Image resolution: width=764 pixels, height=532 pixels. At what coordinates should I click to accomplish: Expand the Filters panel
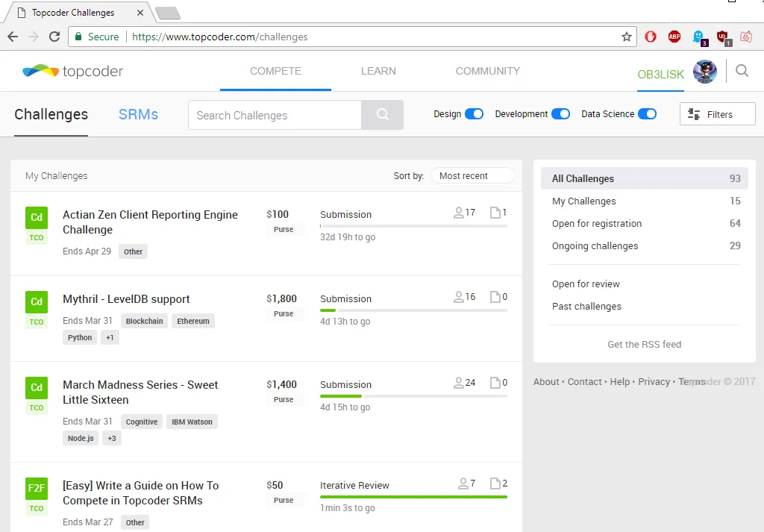[x=717, y=114]
